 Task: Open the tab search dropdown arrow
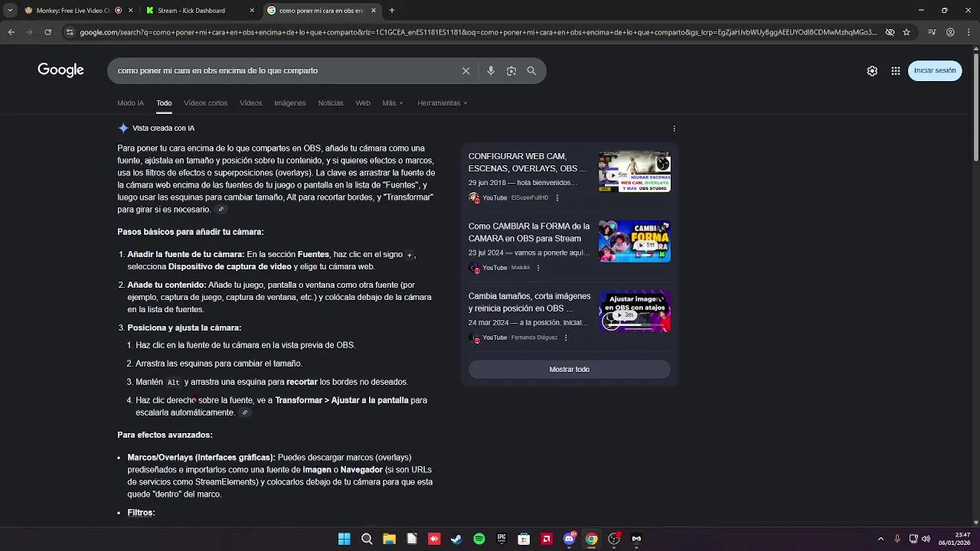[9, 11]
